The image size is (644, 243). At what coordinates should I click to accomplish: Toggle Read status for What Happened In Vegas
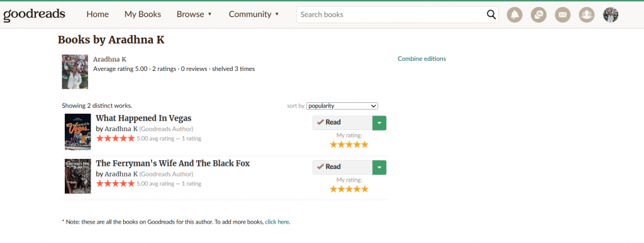(343, 122)
